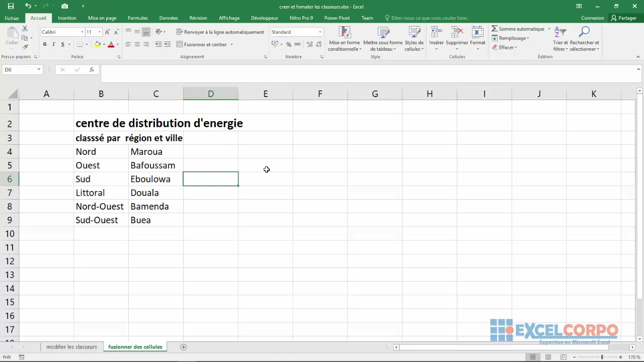Click the camera icon in quick access toolbar
Image resolution: width=644 pixels, height=362 pixels.
pos(65,6)
